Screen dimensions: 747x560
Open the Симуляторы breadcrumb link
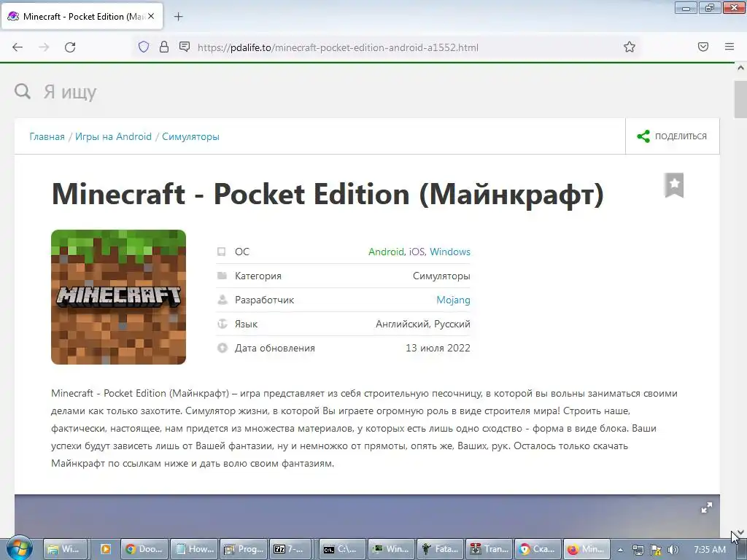point(190,136)
